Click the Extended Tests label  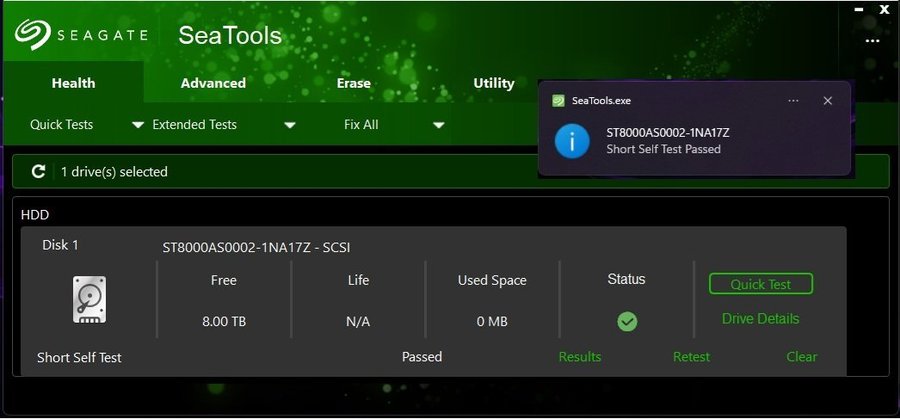click(x=195, y=125)
